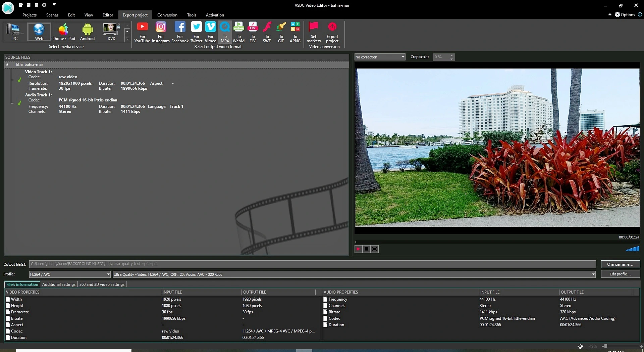Choose the For Facebook export format
The image size is (644, 352).
pyautogui.click(x=180, y=32)
